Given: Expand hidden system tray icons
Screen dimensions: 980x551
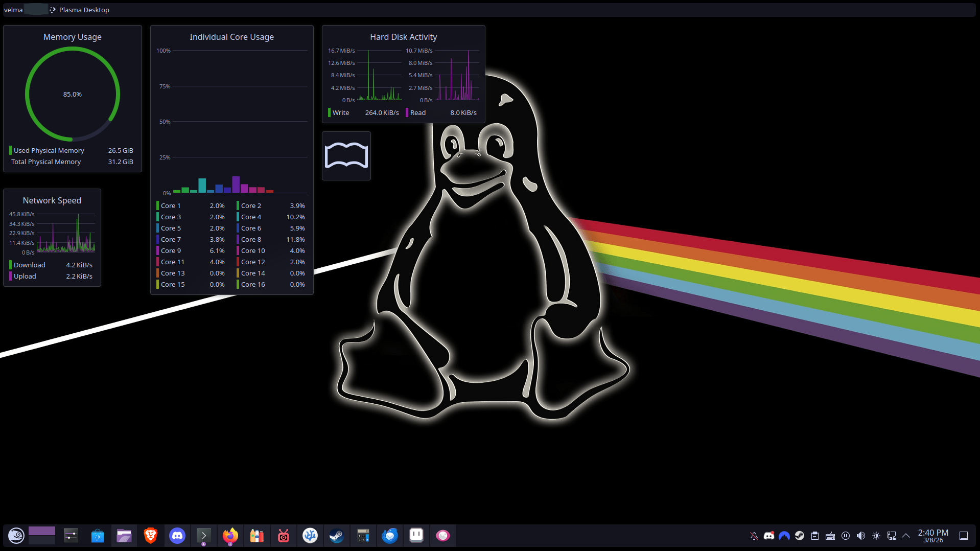Looking at the screenshot, I should point(906,536).
